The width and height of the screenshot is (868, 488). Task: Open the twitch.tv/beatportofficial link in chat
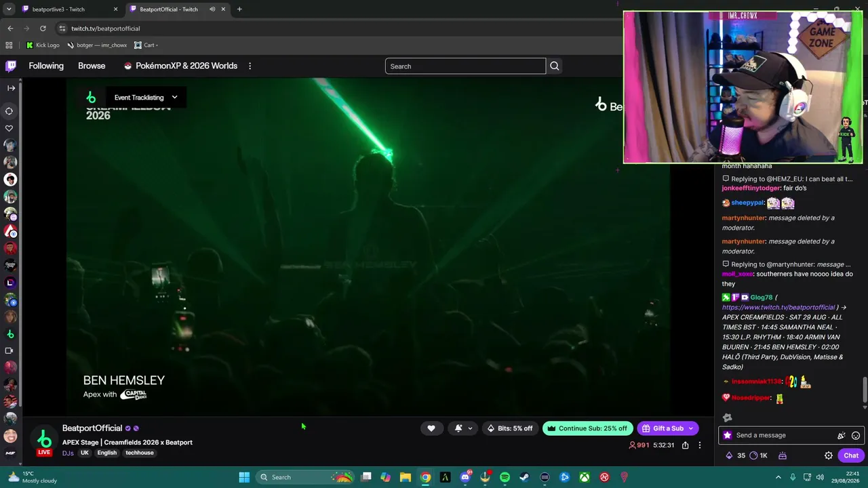pos(778,307)
